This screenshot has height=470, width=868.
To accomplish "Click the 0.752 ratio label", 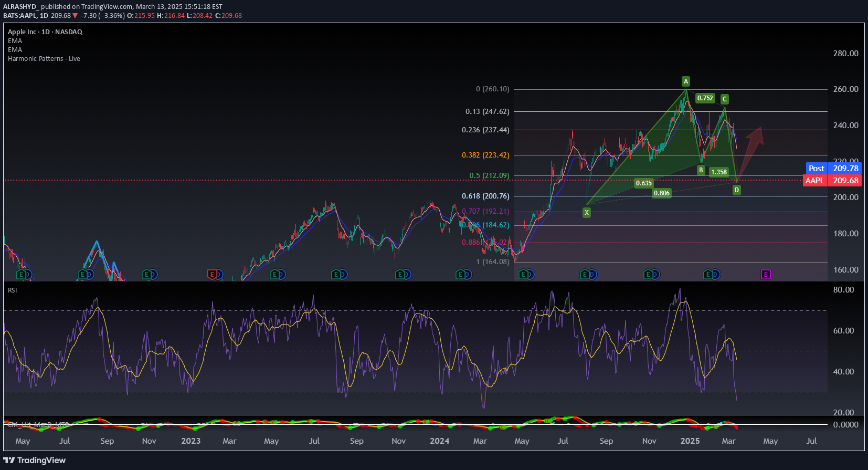I will [x=705, y=98].
